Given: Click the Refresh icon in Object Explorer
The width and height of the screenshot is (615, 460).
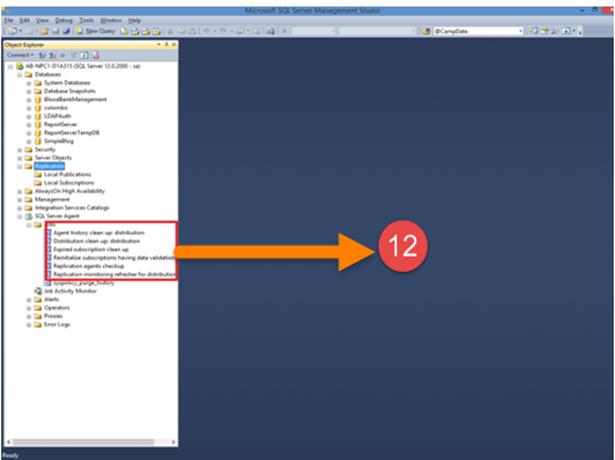Looking at the screenshot, I should pos(84,55).
